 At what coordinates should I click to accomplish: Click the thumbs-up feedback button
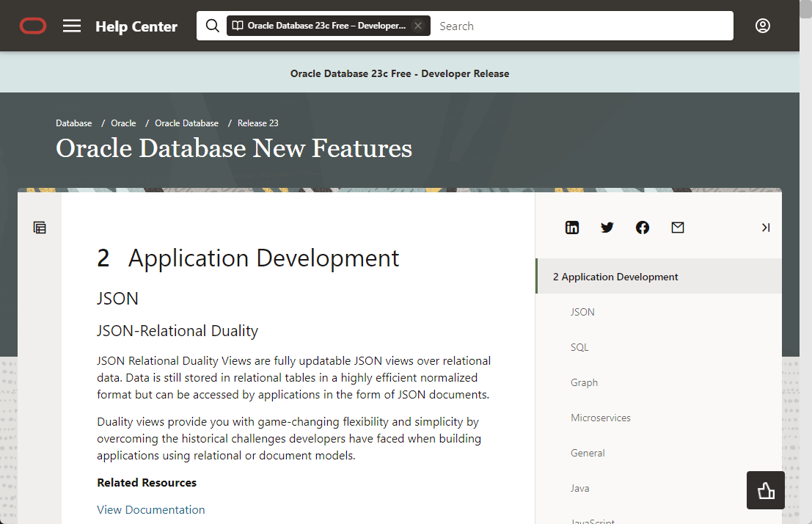coord(765,490)
